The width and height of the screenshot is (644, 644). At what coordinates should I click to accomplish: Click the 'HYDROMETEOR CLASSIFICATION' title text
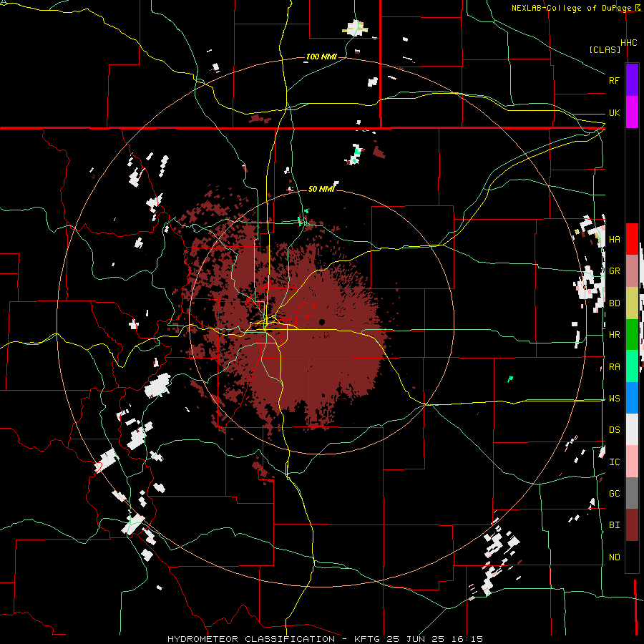(x=251, y=639)
